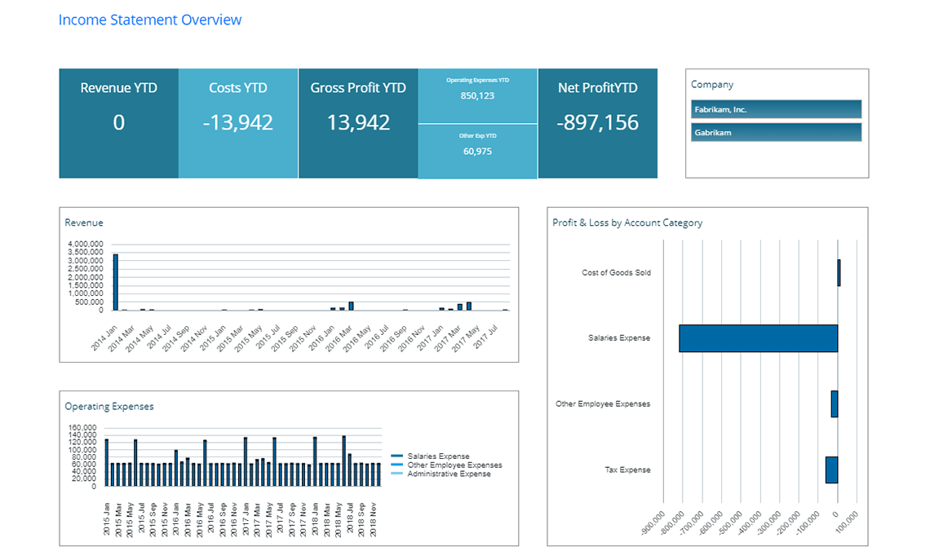Click the 2015 Jan operating expenses bar

[x=107, y=463]
